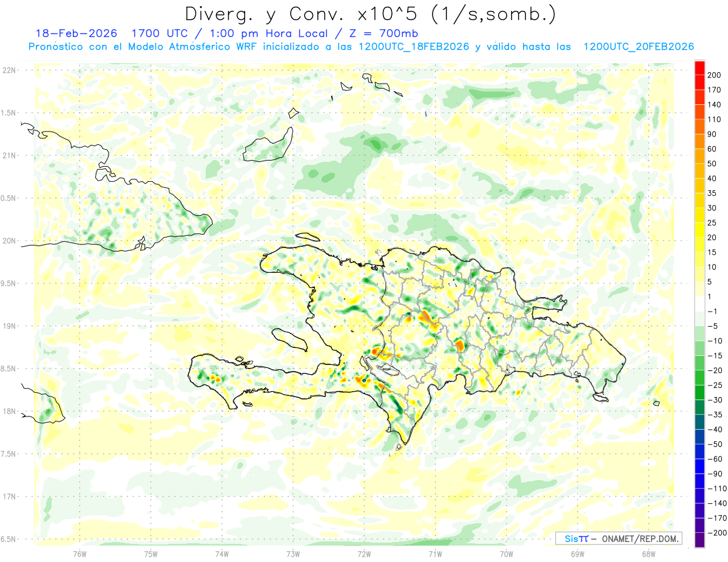
Task: Click the '-10' colorbar value
Action: coord(716,341)
